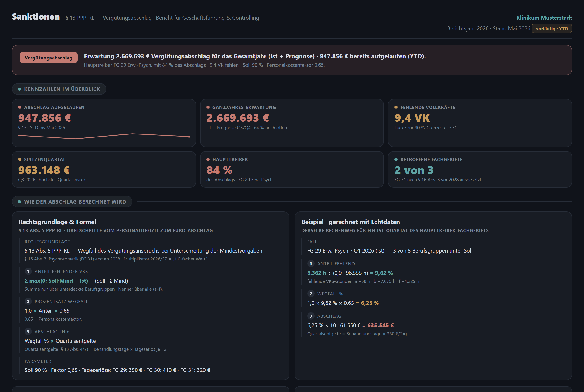Screen dimensions: 584x392
Task: Click the 635.545 € Abschlag result
Action: pyautogui.click(x=381, y=325)
